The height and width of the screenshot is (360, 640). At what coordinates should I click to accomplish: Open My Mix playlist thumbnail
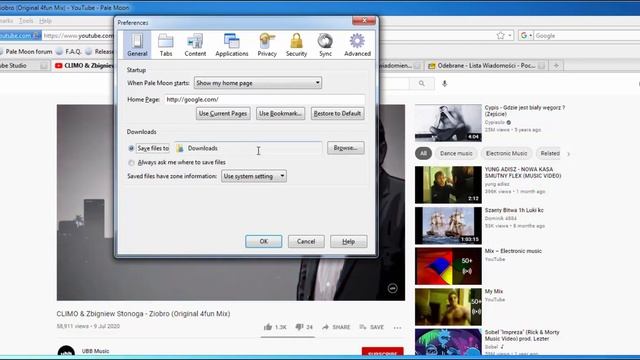[448, 307]
